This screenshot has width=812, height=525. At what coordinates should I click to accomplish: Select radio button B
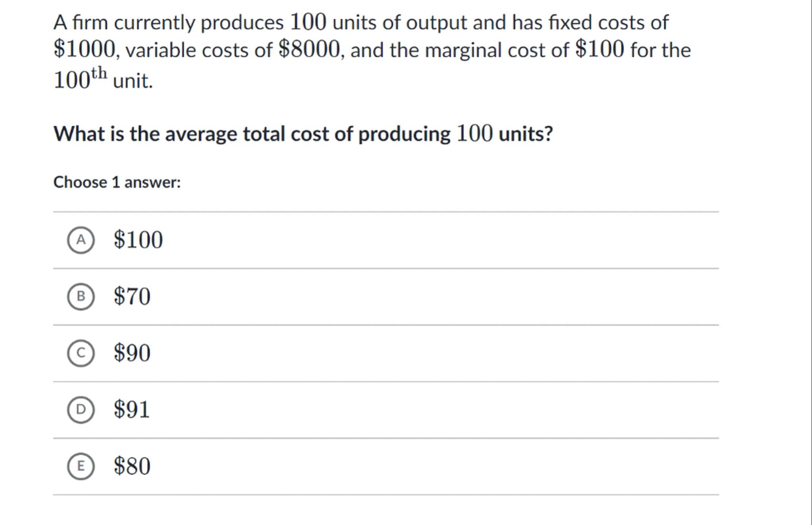point(81,296)
